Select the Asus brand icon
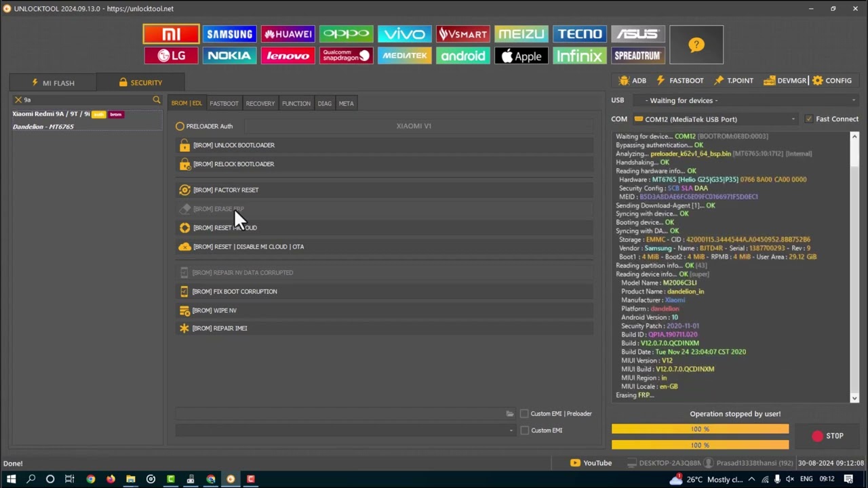Screen dimensions: 868x488 click(638, 34)
